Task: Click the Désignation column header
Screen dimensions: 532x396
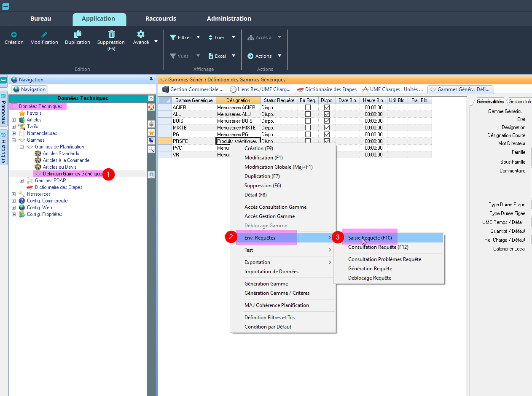Action: 238,100
